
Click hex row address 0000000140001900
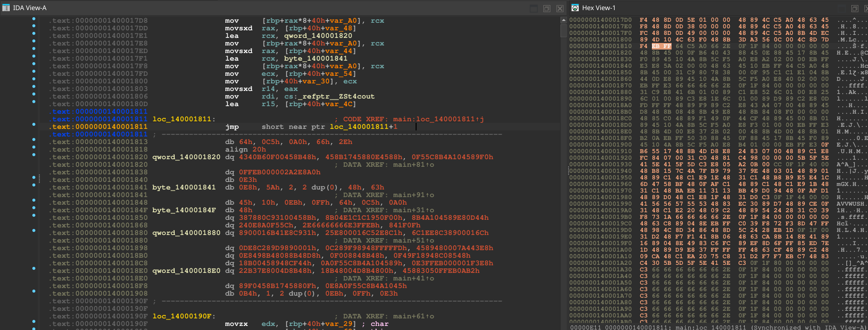pyautogui.click(x=600, y=145)
